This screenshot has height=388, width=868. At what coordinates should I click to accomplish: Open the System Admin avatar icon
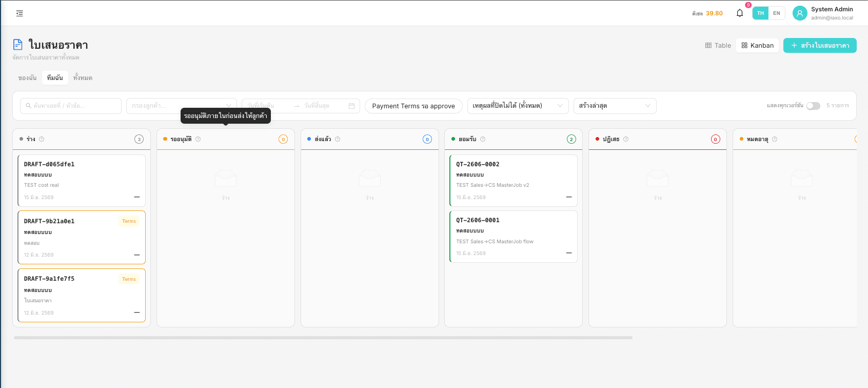800,13
